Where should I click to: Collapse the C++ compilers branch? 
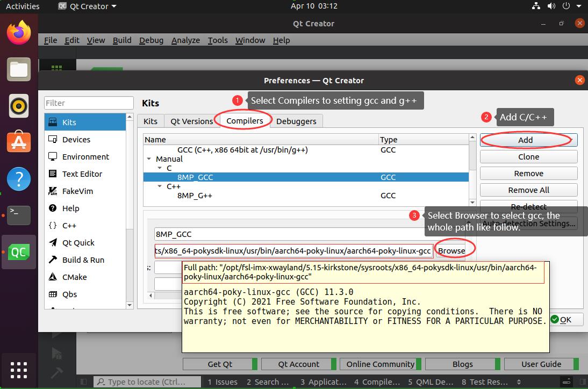(x=160, y=186)
